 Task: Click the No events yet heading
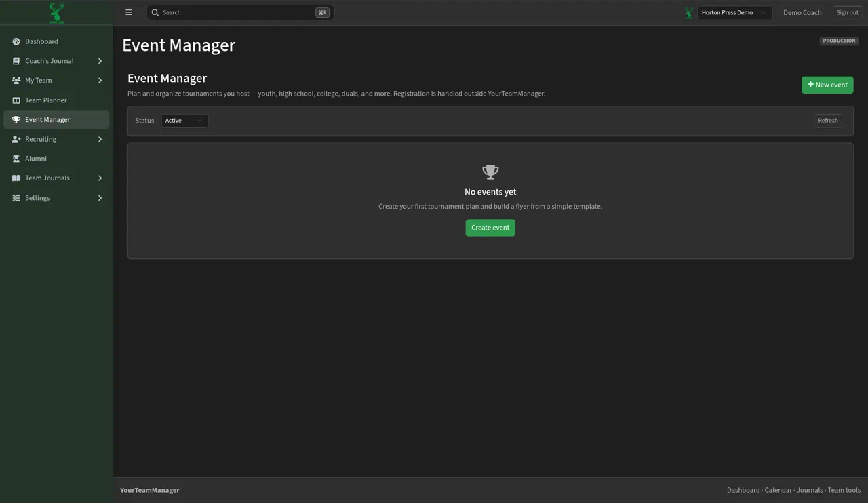tap(490, 192)
